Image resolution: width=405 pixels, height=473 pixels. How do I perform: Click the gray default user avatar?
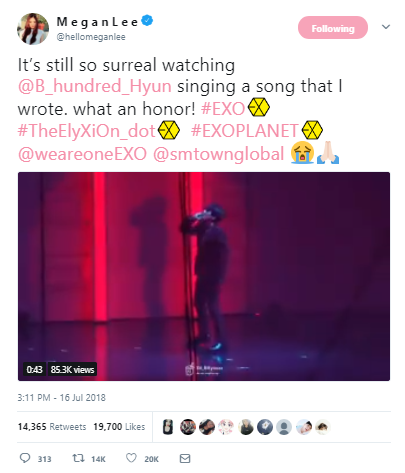tap(284, 427)
